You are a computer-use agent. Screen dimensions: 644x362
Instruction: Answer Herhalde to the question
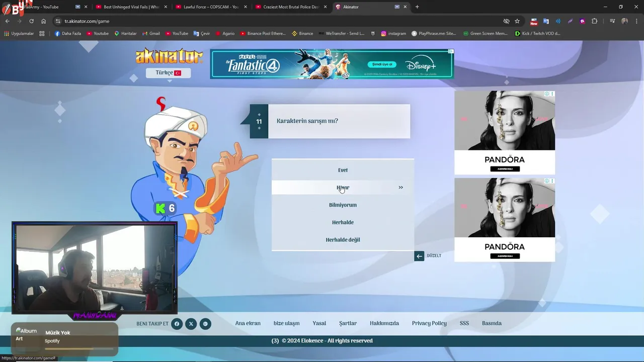[x=343, y=222]
